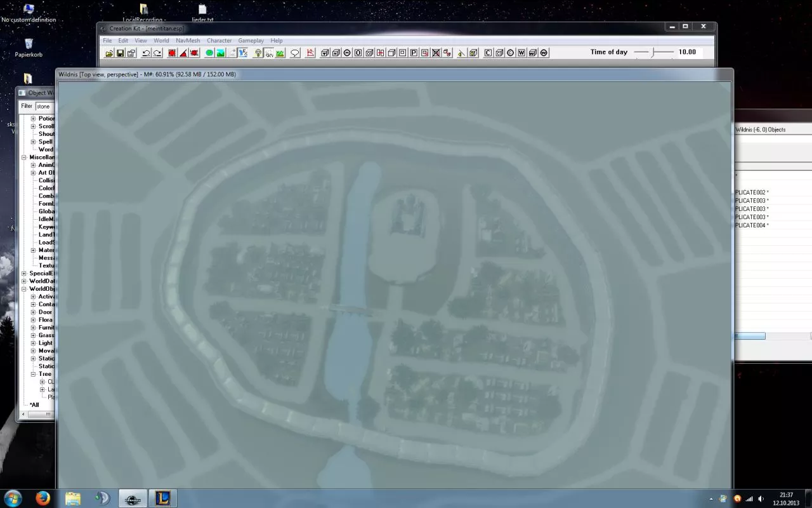Click the circled M toolbar icon
This screenshot has width=812, height=508.
pyautogui.click(x=347, y=53)
